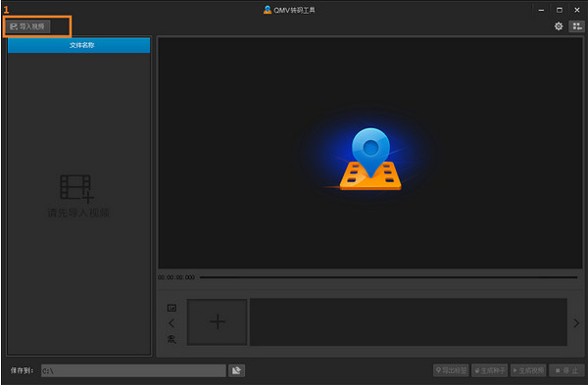Click the empty tag strip area

409,322
